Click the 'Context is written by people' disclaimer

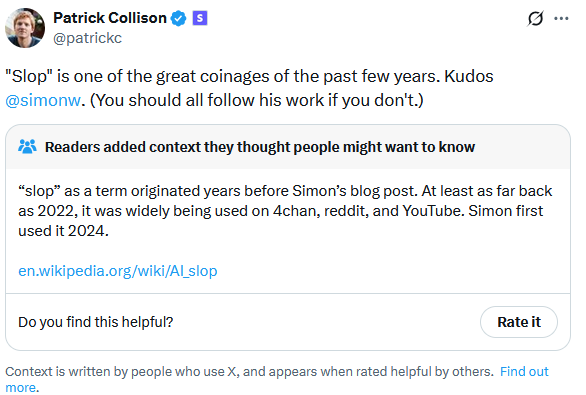point(249,371)
